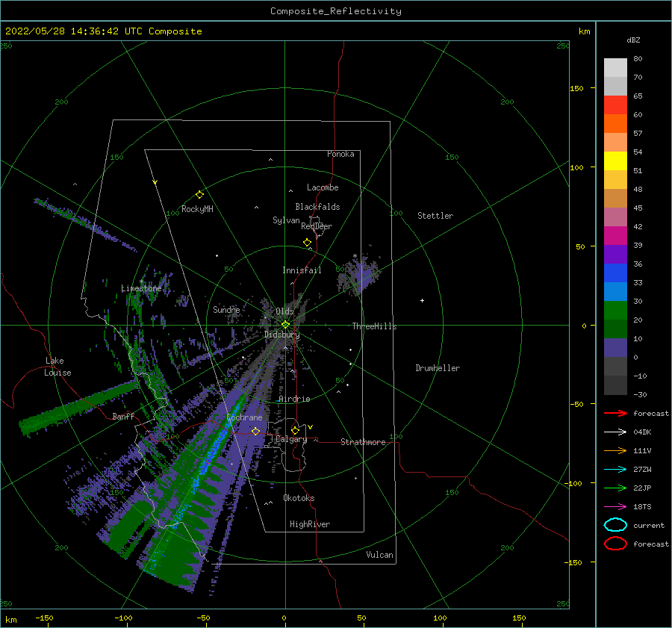Click the 27ZW legend label
This screenshot has width=672, height=628.
(x=642, y=470)
